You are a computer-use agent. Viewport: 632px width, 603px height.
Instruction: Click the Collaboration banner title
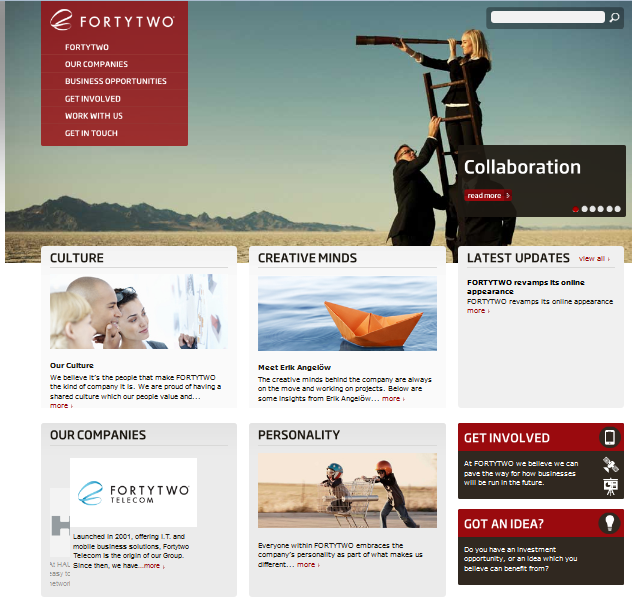point(522,167)
